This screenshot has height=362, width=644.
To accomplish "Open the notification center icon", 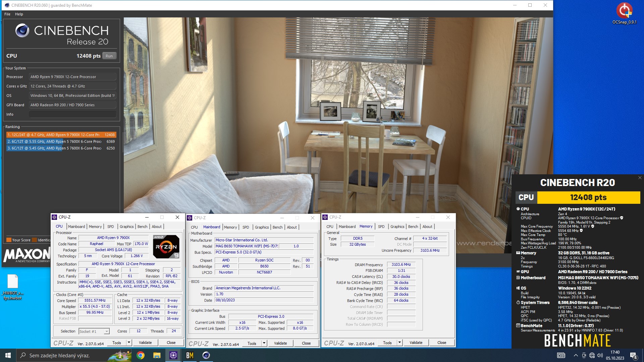I will [633, 355].
